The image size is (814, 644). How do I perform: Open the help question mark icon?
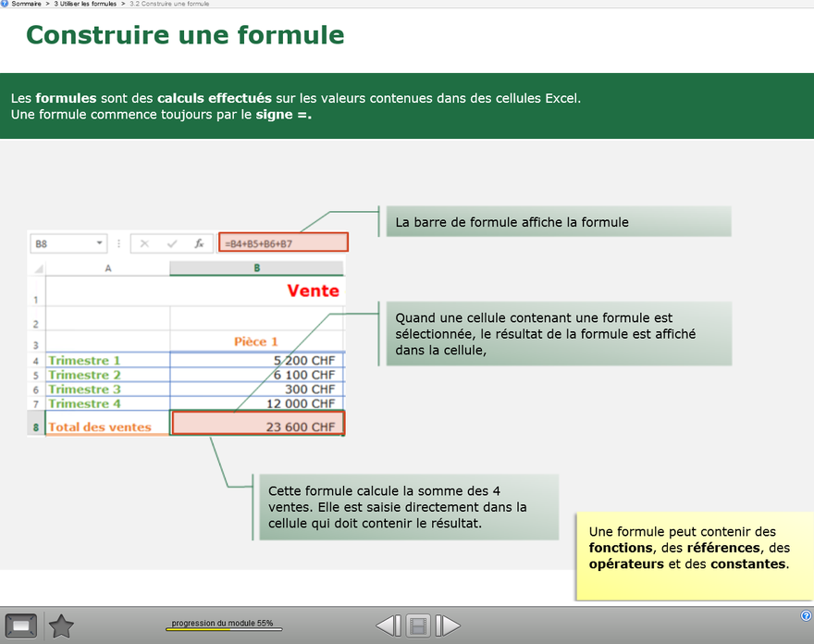[806, 615]
